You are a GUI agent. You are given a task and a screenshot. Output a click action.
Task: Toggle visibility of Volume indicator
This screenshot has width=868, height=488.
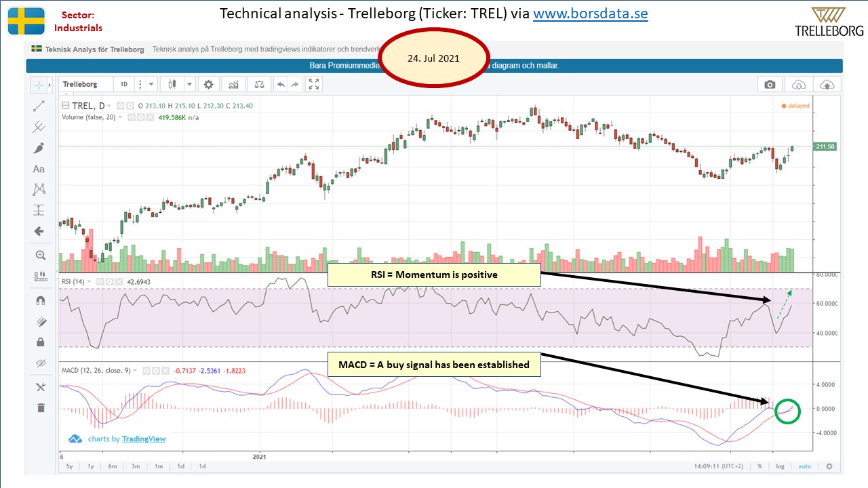[x=131, y=117]
